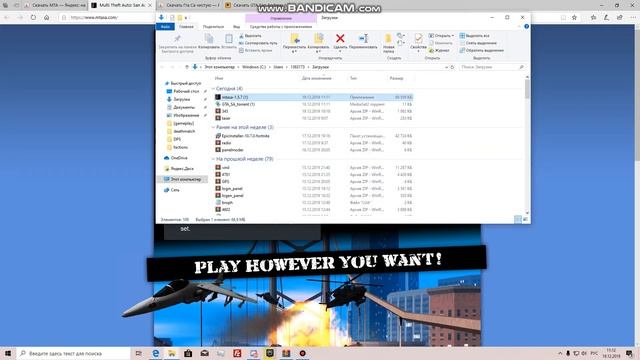Viewport: 640px width, 360px height.
Task: Click Copy path (Скопировать путь) item
Action: pos(258,43)
